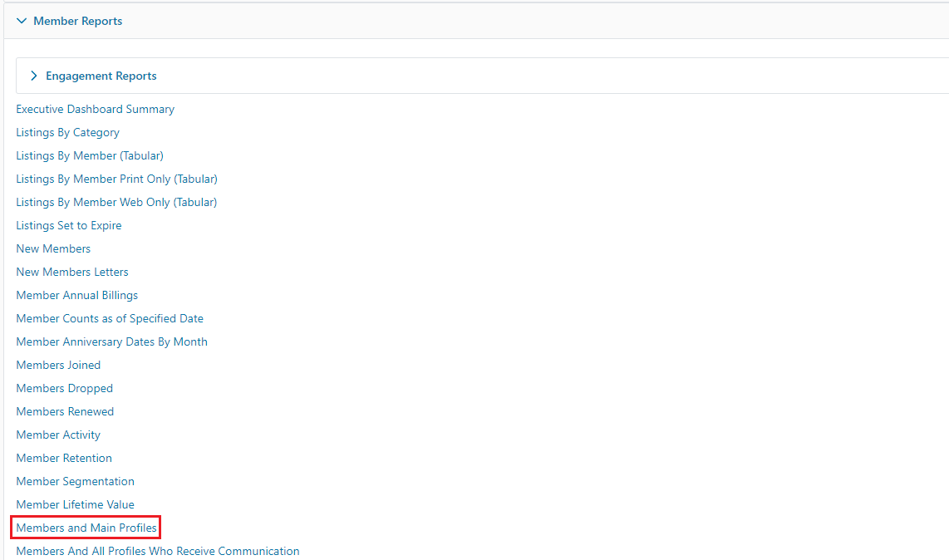The height and width of the screenshot is (560, 949).
Task: Open the New Members report
Action: coord(53,248)
